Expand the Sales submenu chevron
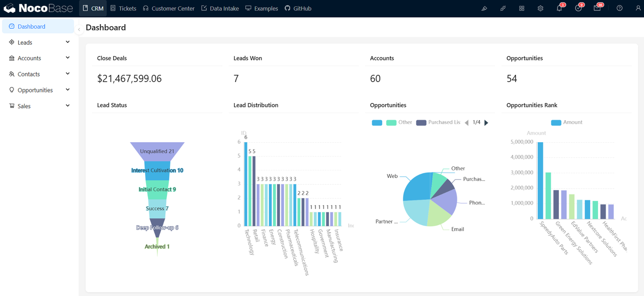This screenshot has height=296, width=644. 68,106
